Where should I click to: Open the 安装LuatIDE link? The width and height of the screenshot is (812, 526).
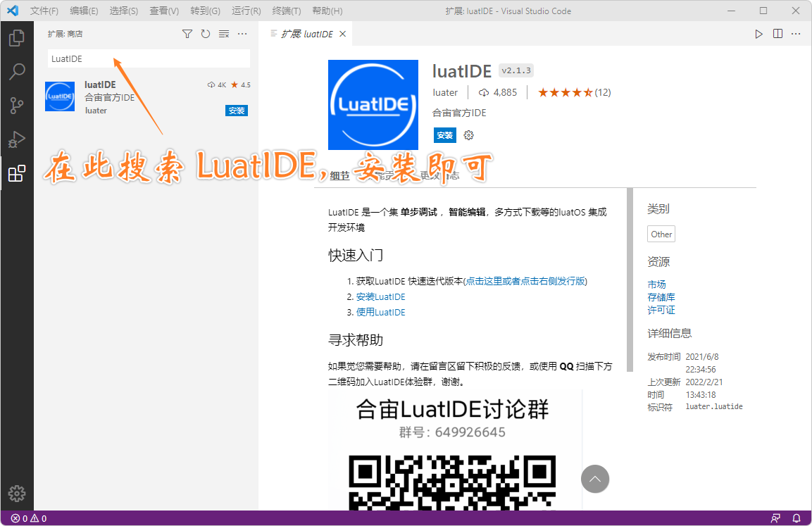[x=380, y=296]
